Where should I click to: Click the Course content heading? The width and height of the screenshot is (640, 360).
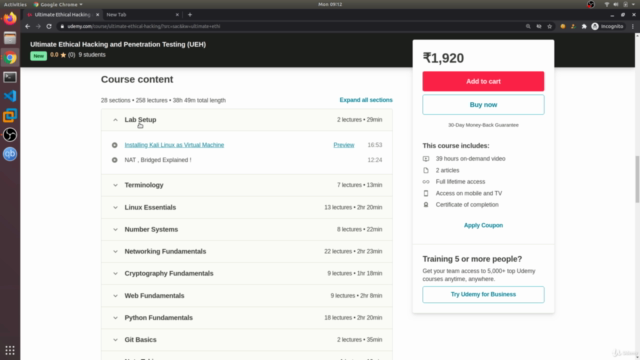click(137, 79)
